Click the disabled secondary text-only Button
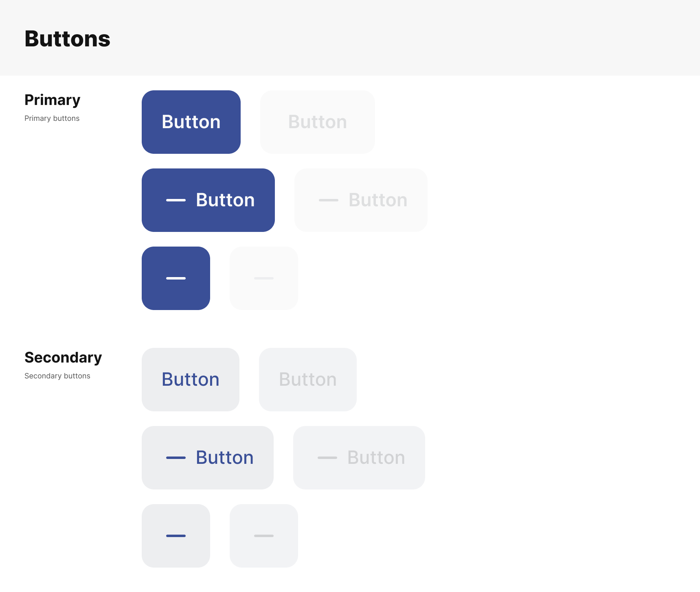 point(308,380)
